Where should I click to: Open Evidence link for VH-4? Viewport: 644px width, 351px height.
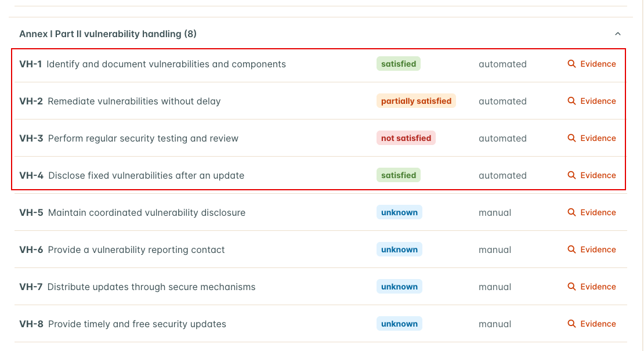(598, 175)
